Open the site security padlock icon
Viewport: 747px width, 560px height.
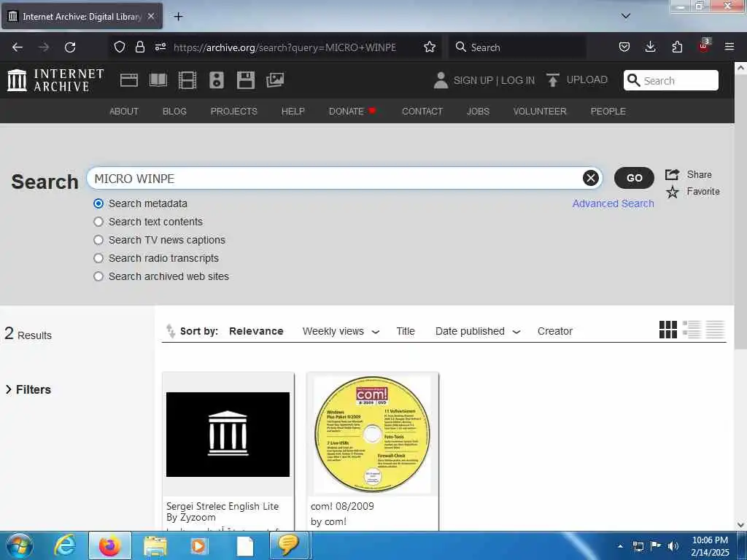[x=139, y=47]
